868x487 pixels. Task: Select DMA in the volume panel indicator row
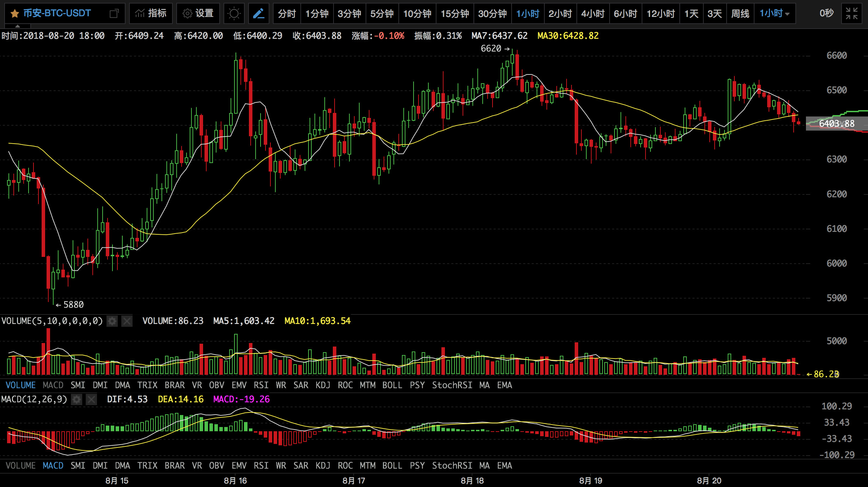[122, 385]
